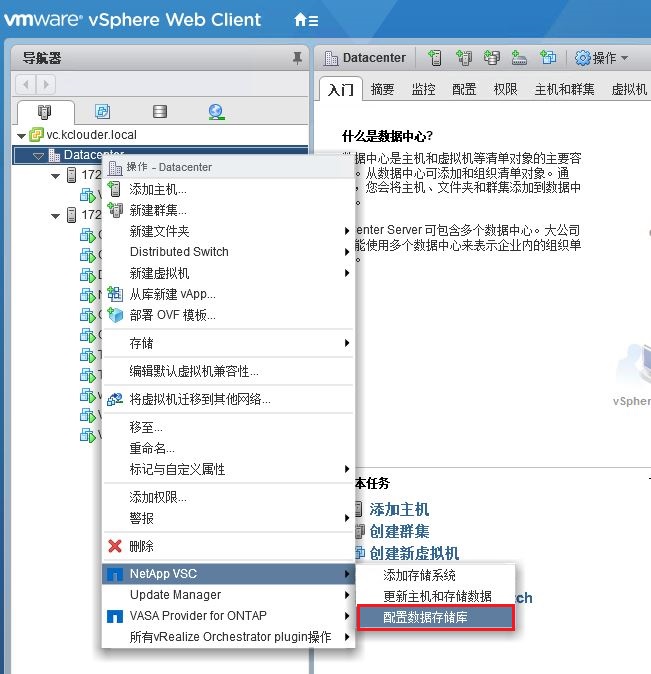Choose 添加主机 from context menu
Screen dimensions: 651x674
point(229,189)
